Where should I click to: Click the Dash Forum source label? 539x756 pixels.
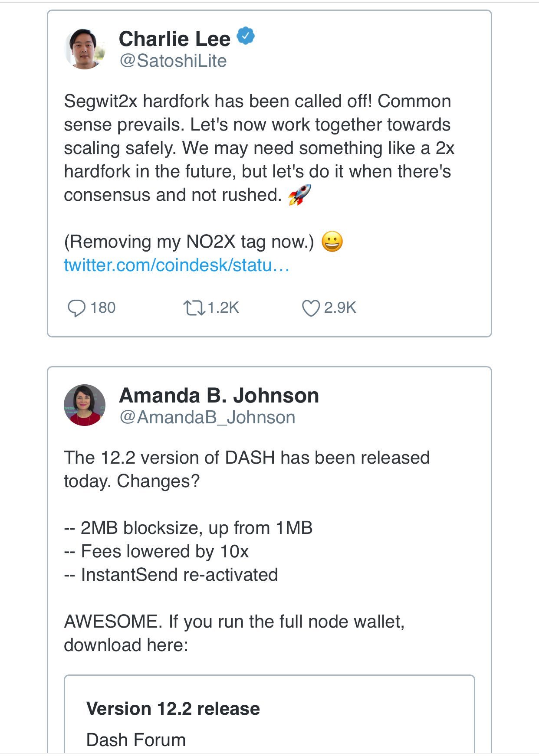(136, 740)
